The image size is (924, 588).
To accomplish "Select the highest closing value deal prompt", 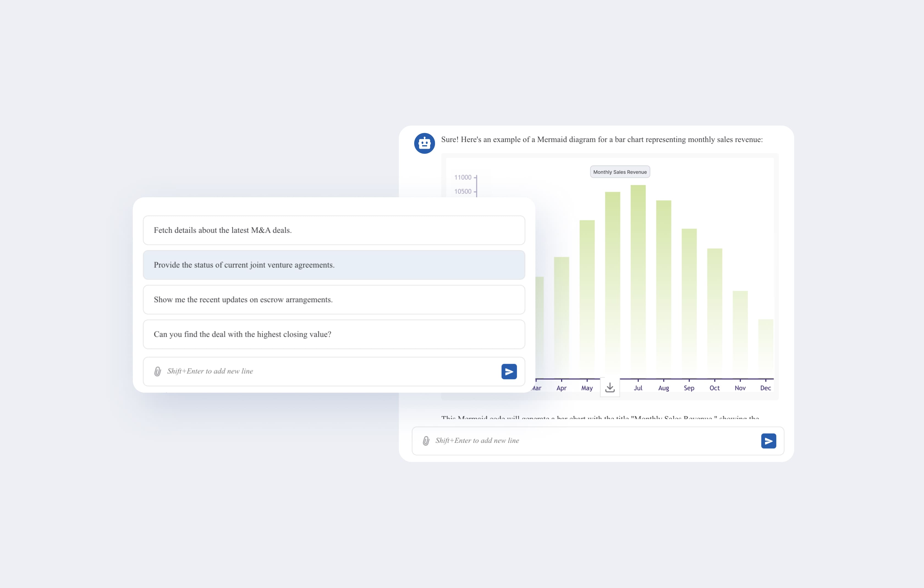I will coord(334,335).
